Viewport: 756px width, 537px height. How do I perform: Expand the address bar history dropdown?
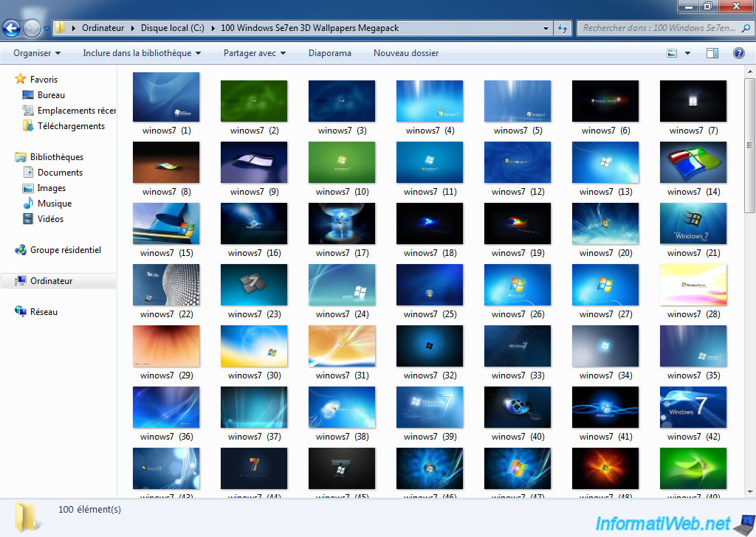pyautogui.click(x=546, y=29)
